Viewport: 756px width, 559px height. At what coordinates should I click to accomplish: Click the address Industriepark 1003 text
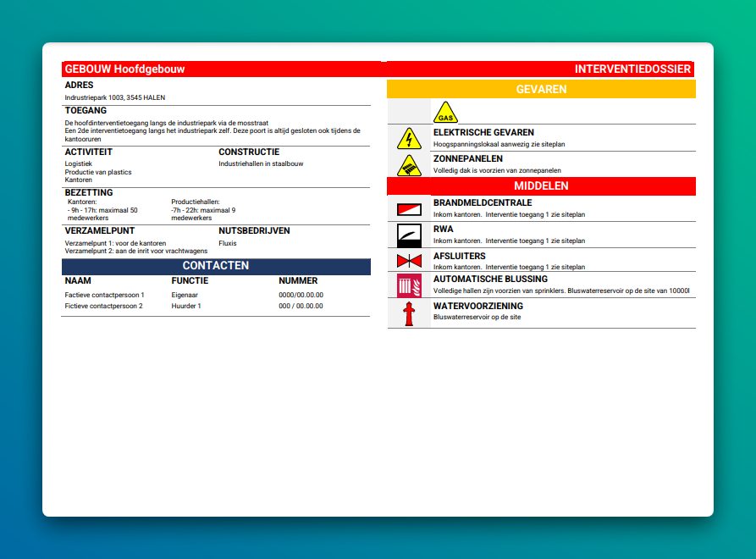(x=115, y=97)
